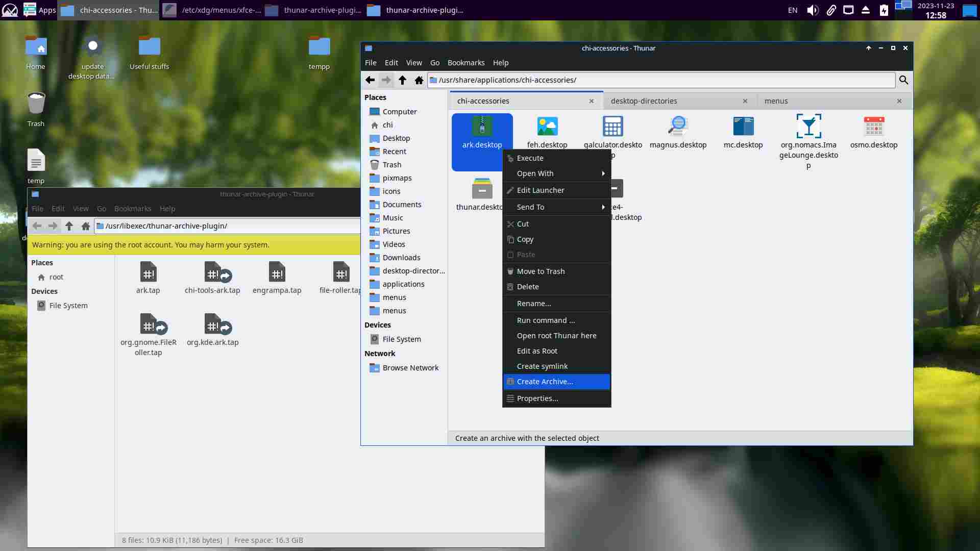Select the osmo.desktop calendar icon
The image size is (980, 551).
point(873,127)
